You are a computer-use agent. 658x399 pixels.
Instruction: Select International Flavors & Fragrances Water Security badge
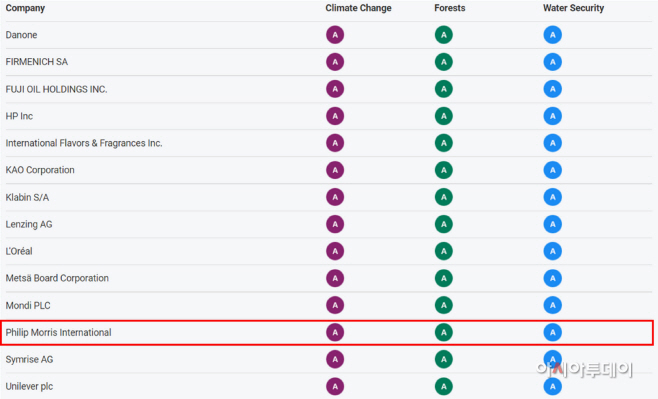pos(553,143)
